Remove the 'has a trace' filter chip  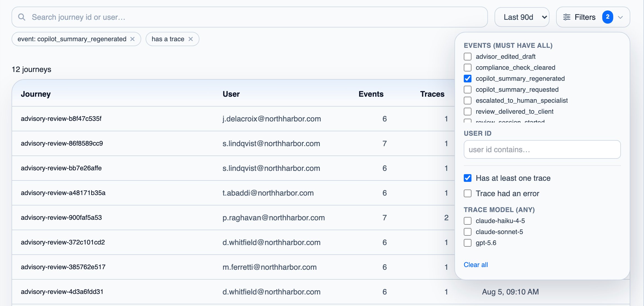pyautogui.click(x=191, y=39)
